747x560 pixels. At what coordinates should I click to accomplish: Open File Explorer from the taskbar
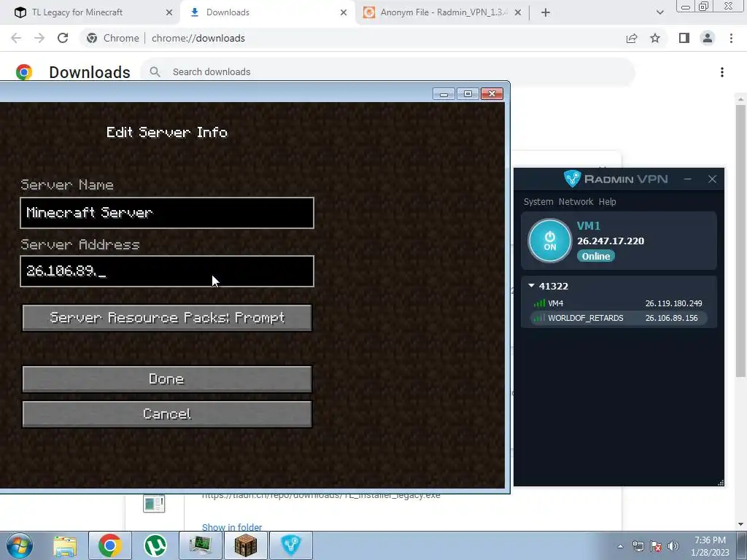tap(65, 545)
